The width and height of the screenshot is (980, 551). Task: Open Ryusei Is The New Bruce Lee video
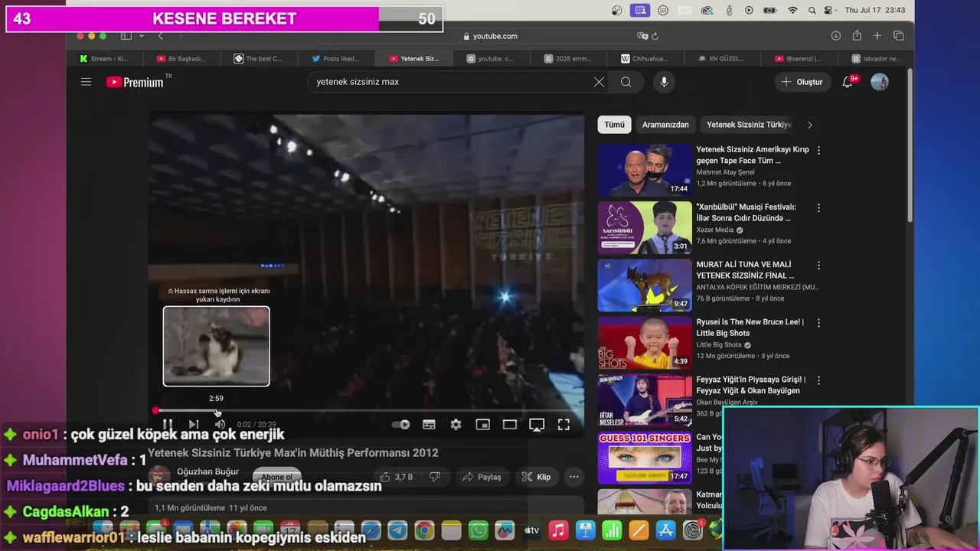pos(750,328)
